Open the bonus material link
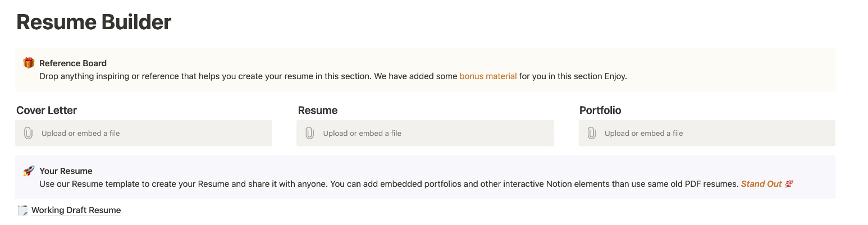This screenshot has height=225, width=868. (x=488, y=76)
